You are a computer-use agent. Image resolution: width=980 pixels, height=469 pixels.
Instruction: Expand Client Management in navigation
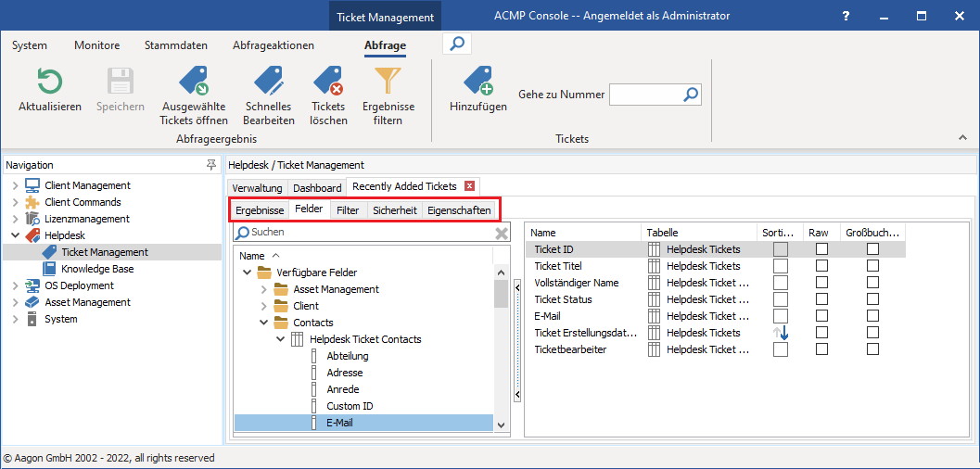[16, 185]
